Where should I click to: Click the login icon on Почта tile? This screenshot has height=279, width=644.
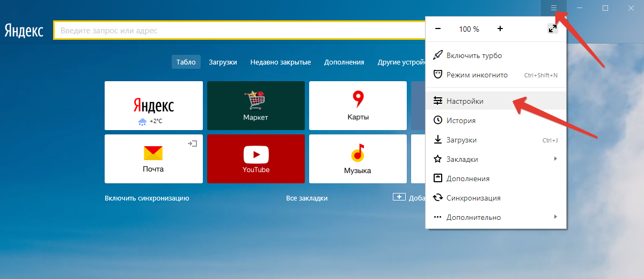192,144
